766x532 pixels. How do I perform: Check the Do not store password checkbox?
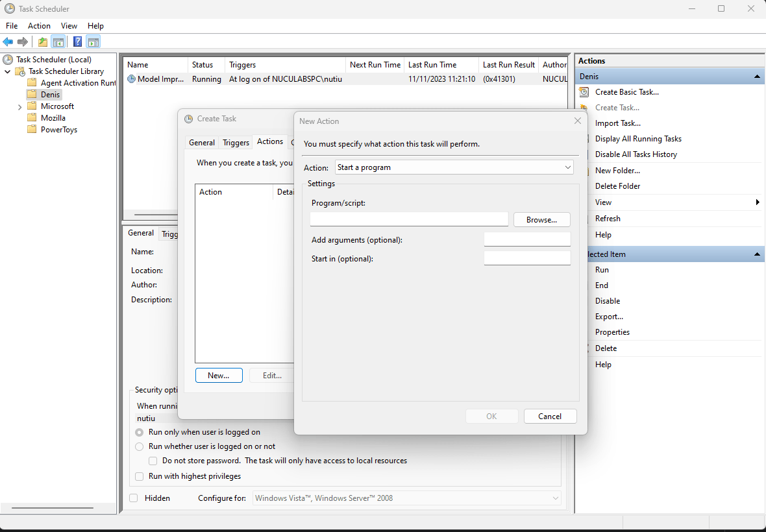153,461
